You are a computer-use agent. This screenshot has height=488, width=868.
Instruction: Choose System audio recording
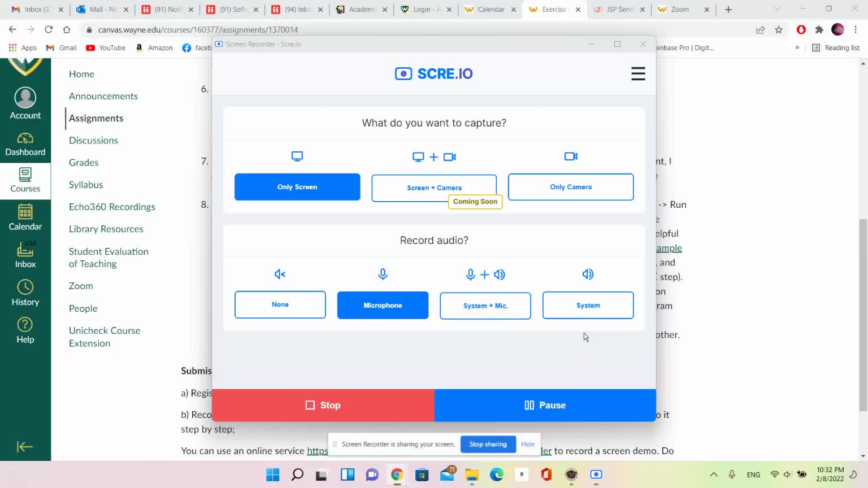point(588,305)
